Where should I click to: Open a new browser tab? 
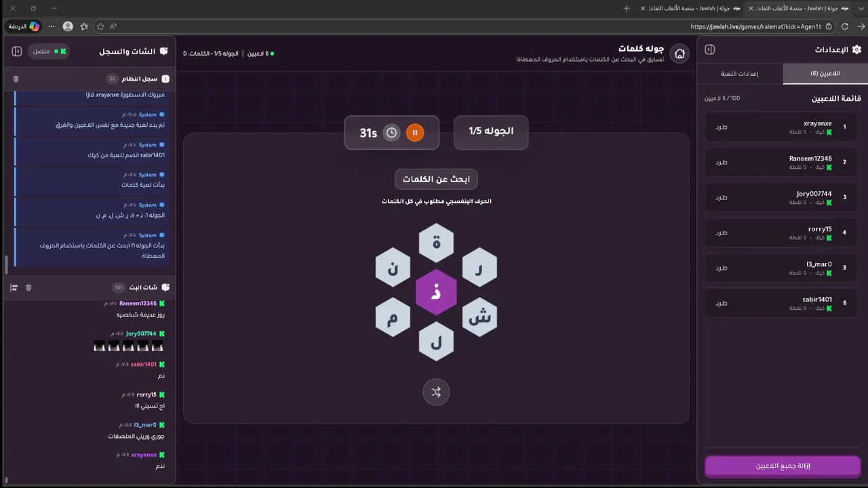click(x=627, y=8)
